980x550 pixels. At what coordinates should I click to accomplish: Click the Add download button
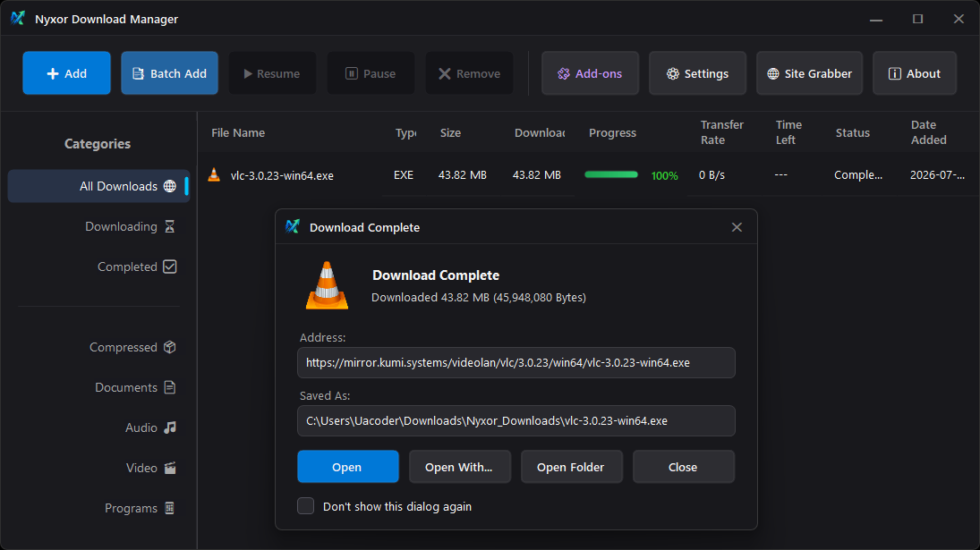66,73
